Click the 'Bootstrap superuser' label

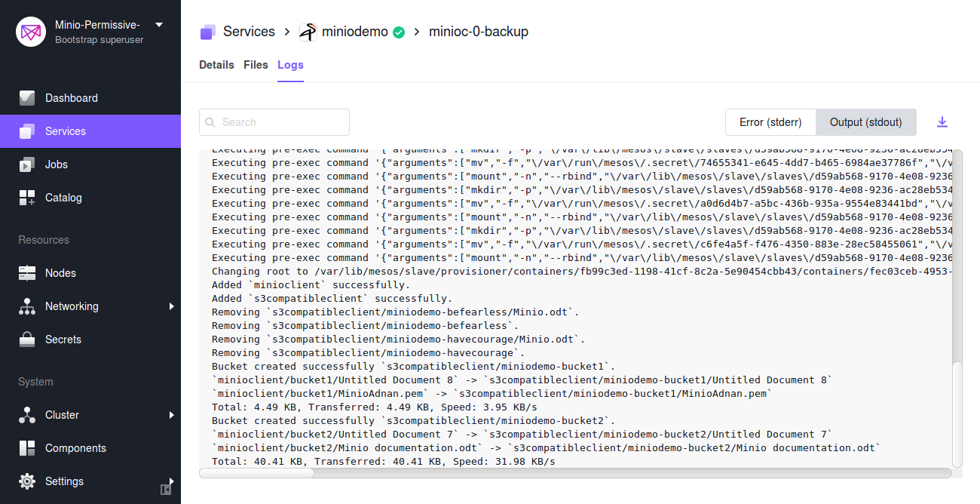tap(100, 40)
